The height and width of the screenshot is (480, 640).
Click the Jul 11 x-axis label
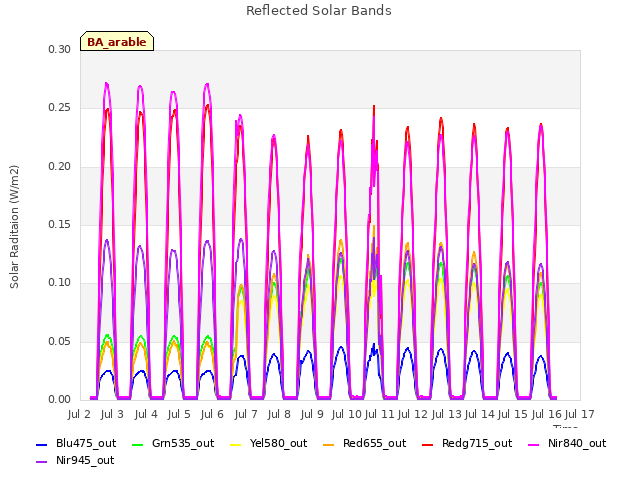(x=379, y=415)
